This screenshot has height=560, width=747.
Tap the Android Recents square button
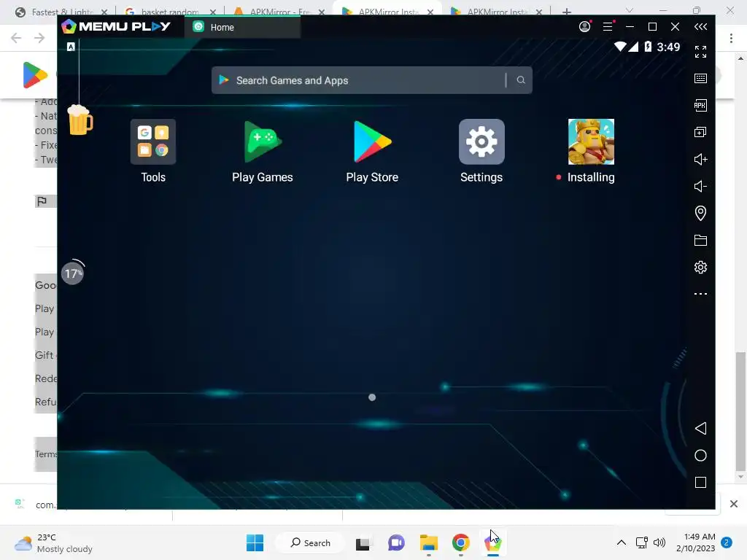700,483
